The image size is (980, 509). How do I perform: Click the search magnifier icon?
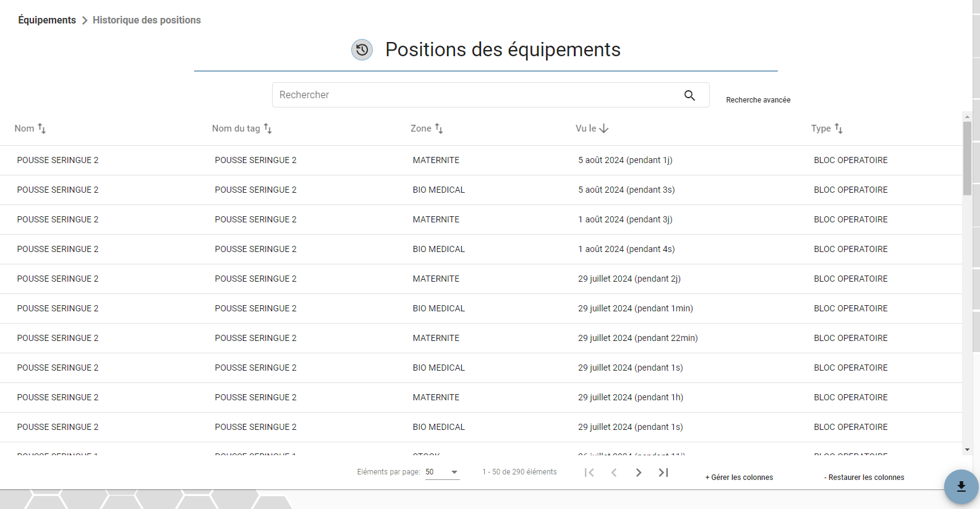pyautogui.click(x=689, y=95)
